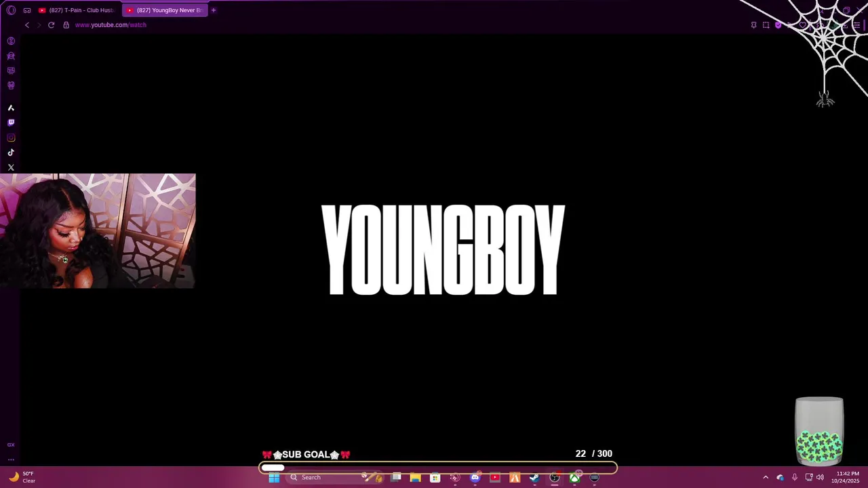Open Task View on the taskbar
The height and width of the screenshot is (488, 868).
[x=396, y=478]
